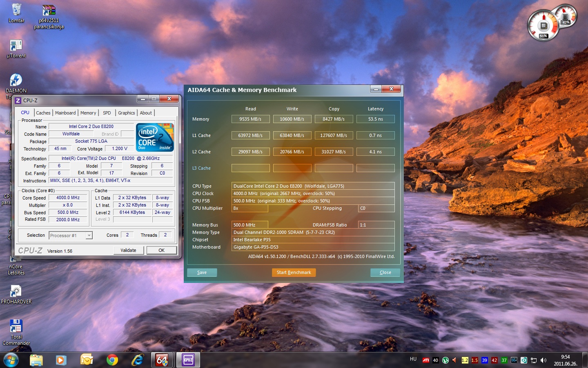
Task: Click the Rated FSB value 2000.0 MHz
Action: pyautogui.click(x=68, y=220)
